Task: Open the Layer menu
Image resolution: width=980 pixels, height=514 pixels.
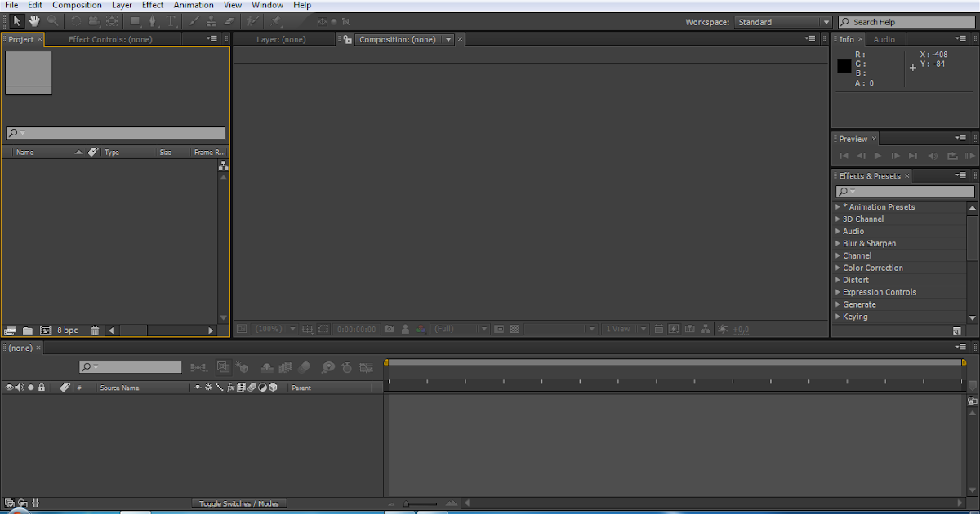Action: (x=122, y=5)
